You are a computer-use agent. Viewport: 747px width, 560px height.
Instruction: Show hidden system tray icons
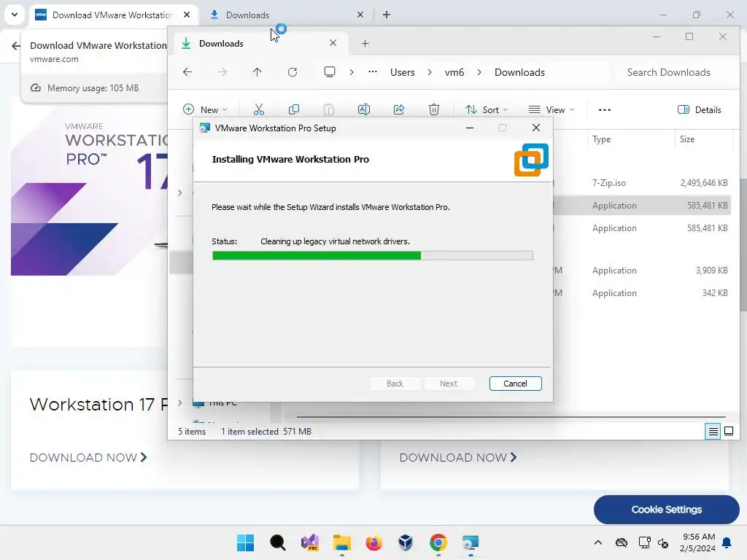(598, 542)
